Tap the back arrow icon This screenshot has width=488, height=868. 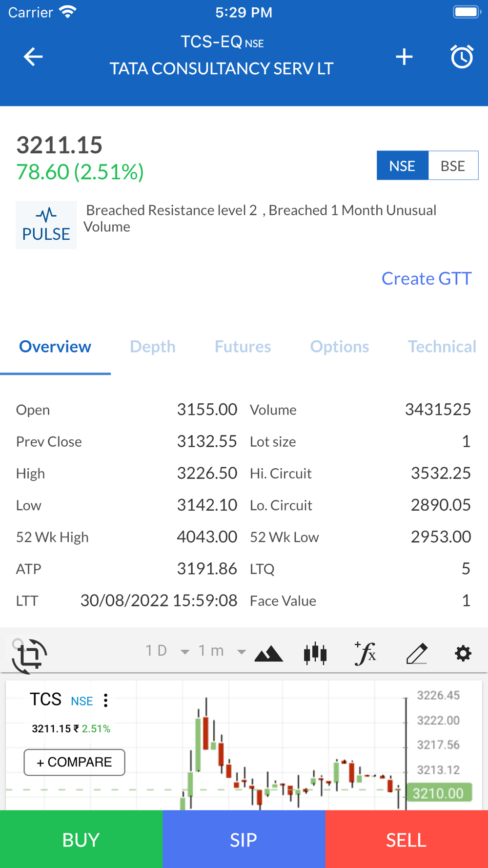pos(33,57)
